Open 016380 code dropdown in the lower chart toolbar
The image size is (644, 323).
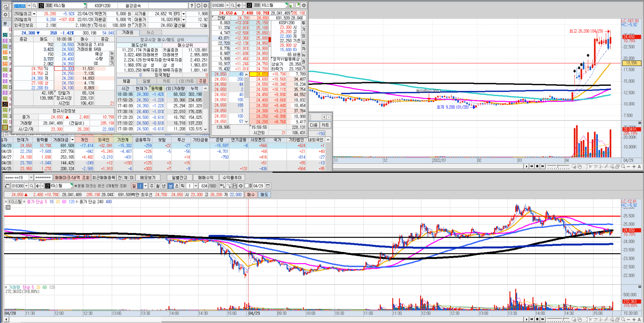click(26, 186)
